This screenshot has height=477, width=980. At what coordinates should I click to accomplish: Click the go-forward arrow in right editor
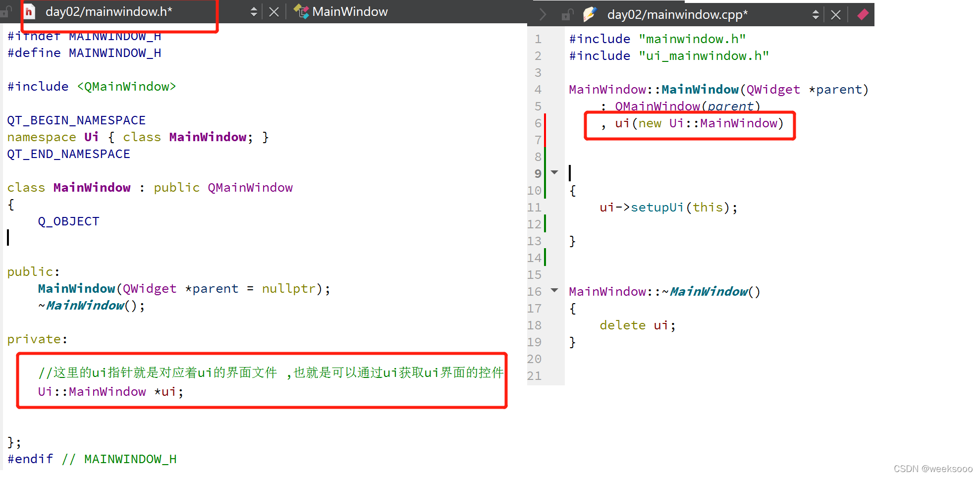point(543,15)
